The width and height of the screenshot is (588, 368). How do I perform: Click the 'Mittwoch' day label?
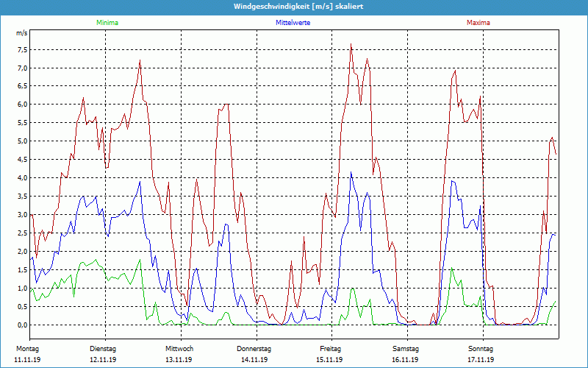pos(179,349)
